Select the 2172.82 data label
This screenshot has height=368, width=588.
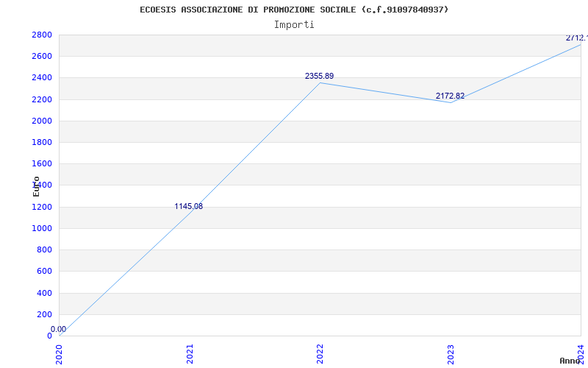(450, 96)
